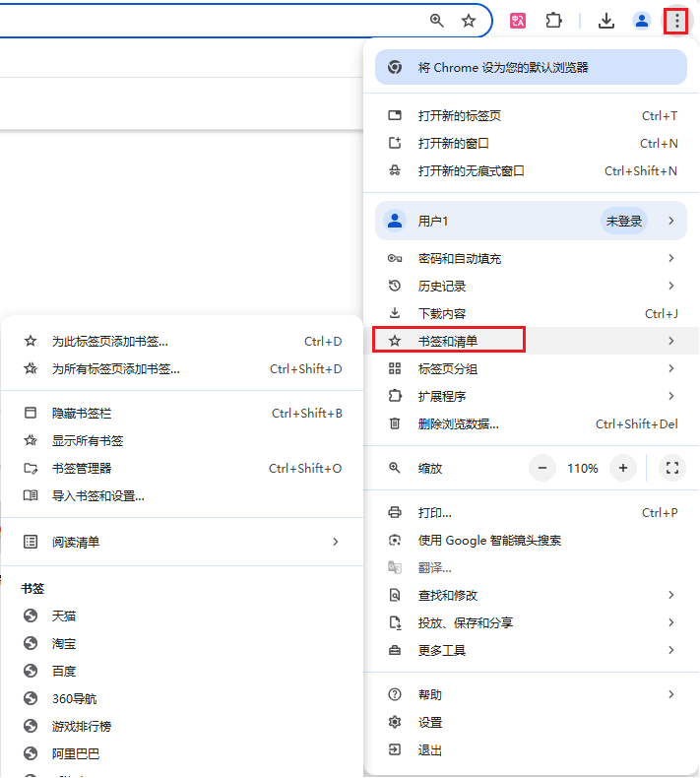700x778 pixels.
Task: Expand the 查找和修改 submenu arrow
Action: (x=671, y=595)
